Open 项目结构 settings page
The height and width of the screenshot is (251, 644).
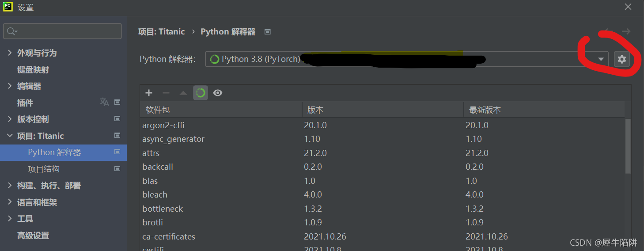click(44, 169)
